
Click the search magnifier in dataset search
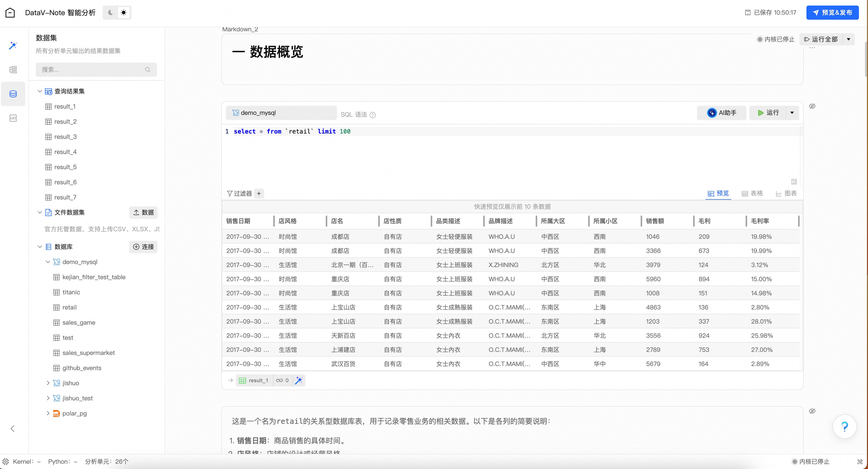tap(148, 70)
